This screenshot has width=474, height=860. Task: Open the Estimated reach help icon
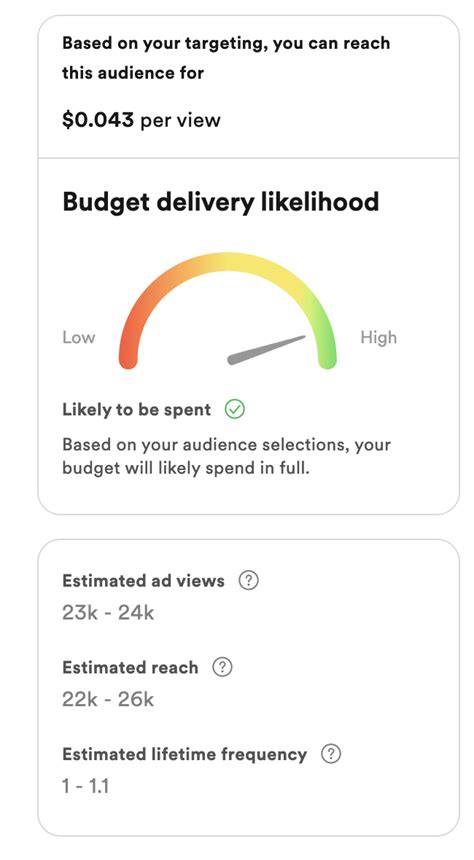[x=222, y=667]
